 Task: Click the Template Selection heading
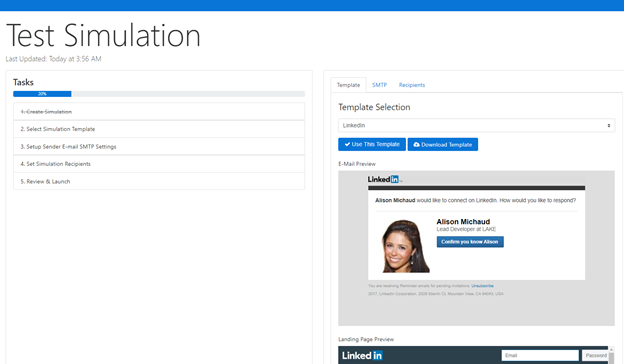coord(374,107)
